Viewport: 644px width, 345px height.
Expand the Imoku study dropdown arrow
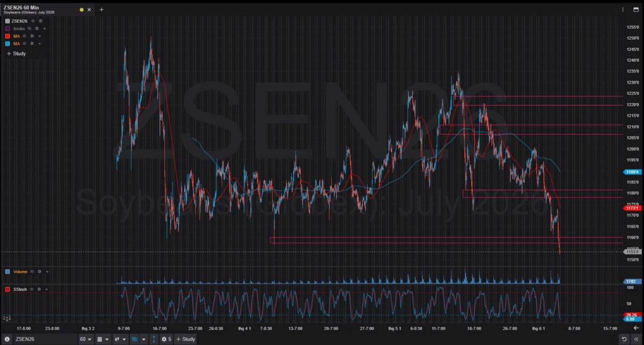coord(45,28)
